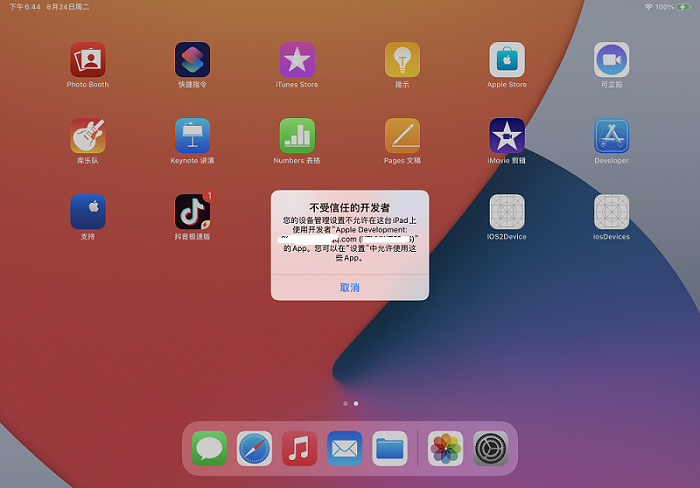Open the Photo Booth app
This screenshot has width=700, height=488.
click(x=88, y=60)
